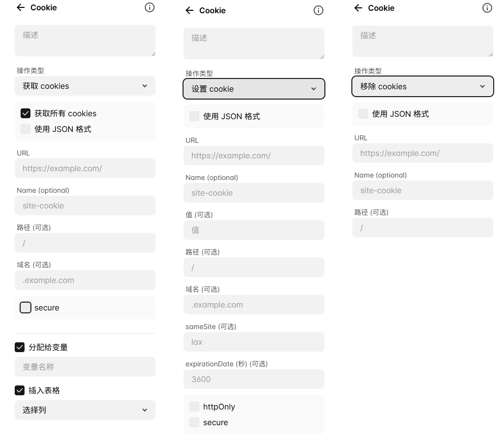
Task: Open the 移除 cookies operation type dropdown
Action: pyautogui.click(x=423, y=86)
